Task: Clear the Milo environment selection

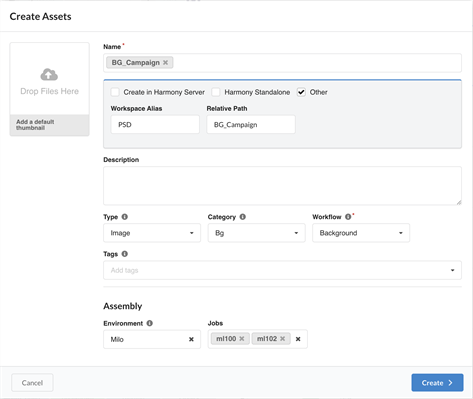Action: (x=191, y=339)
